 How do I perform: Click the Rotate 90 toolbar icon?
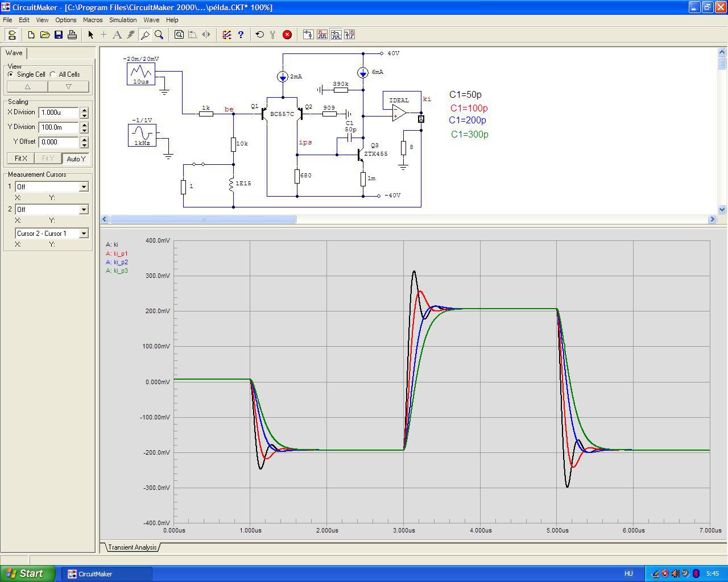pyautogui.click(x=193, y=35)
